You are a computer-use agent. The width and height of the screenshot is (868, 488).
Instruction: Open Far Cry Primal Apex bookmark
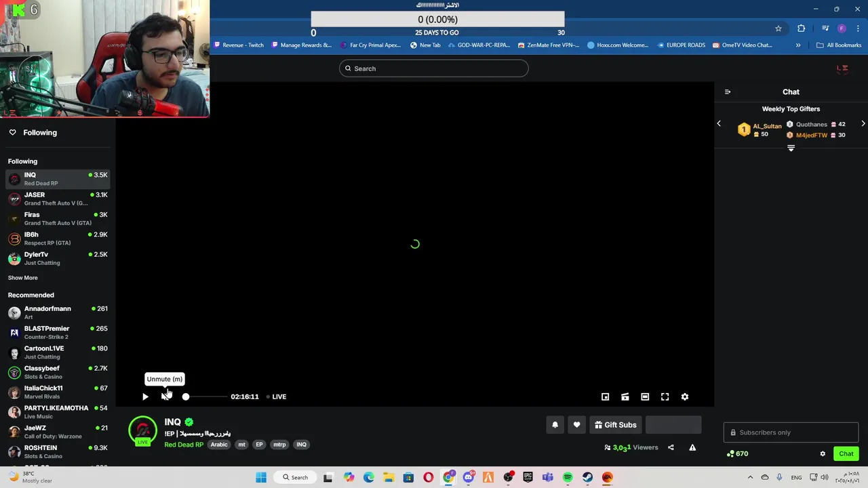coord(371,45)
